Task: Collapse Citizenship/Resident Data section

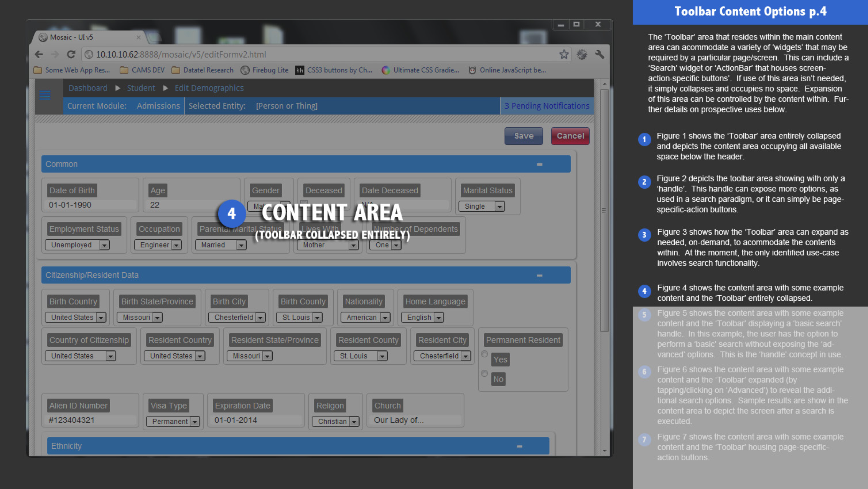Action: [540, 275]
